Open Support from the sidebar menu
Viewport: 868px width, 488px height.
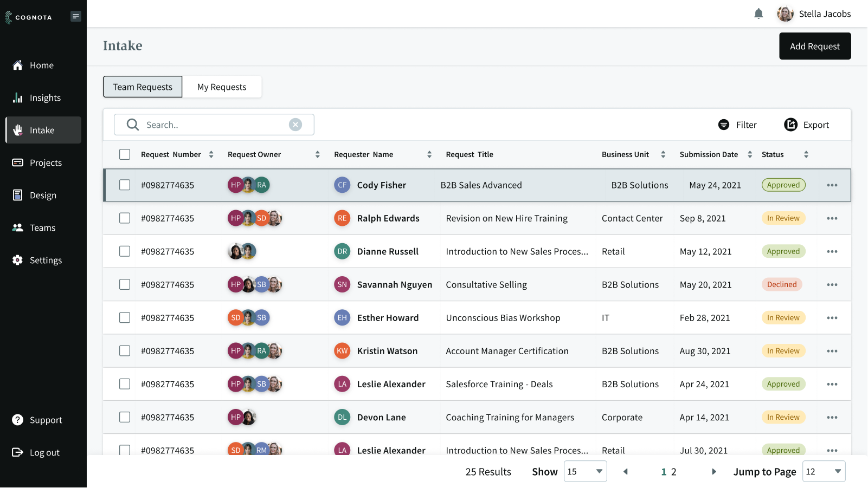click(18, 420)
